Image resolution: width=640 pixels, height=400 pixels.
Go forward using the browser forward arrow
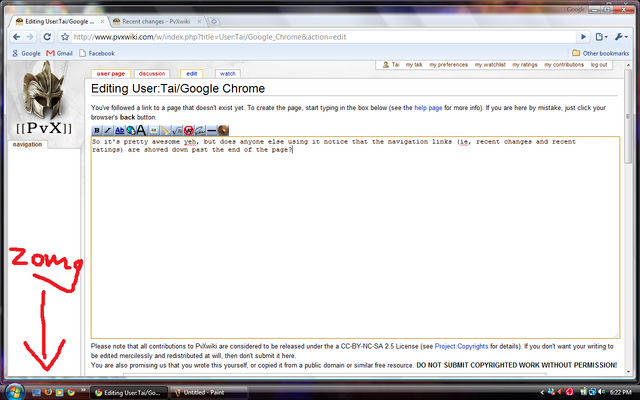point(30,37)
